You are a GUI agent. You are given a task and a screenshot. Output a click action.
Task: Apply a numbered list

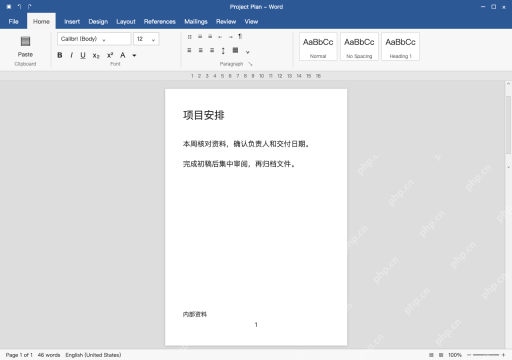(x=200, y=37)
